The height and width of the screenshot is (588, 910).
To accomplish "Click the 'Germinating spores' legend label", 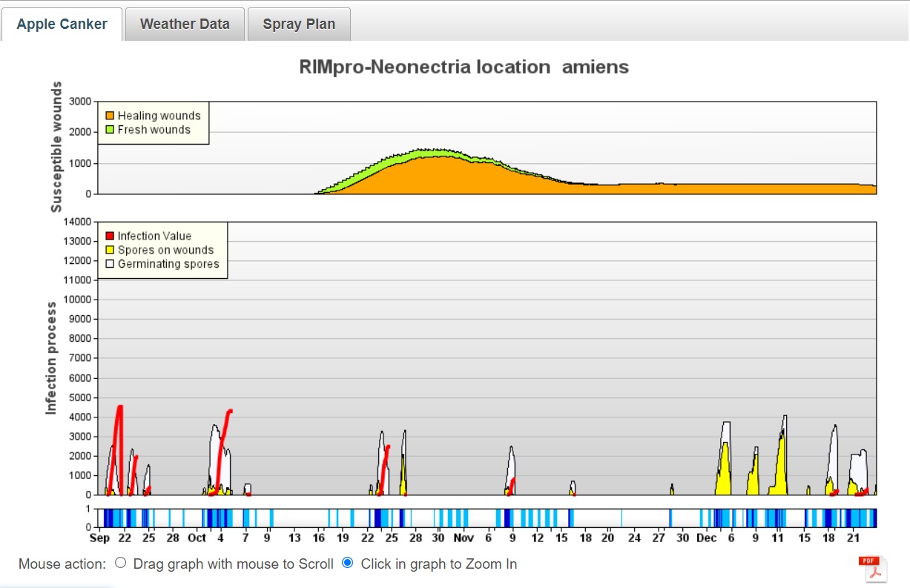I will point(168,264).
